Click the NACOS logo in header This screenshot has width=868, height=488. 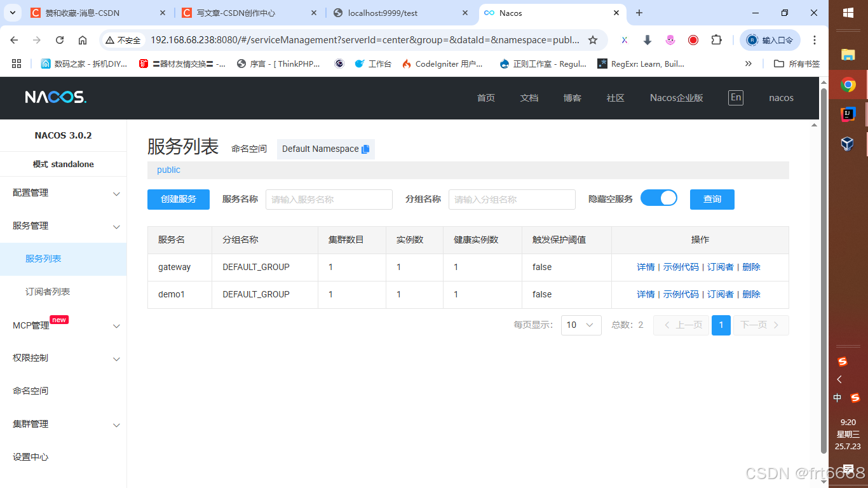56,97
